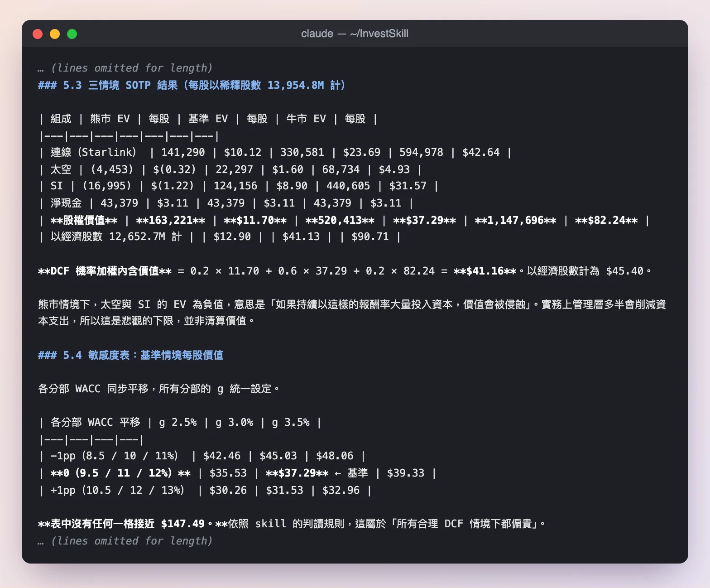Select the $(1.22) per-share cell

point(172,186)
